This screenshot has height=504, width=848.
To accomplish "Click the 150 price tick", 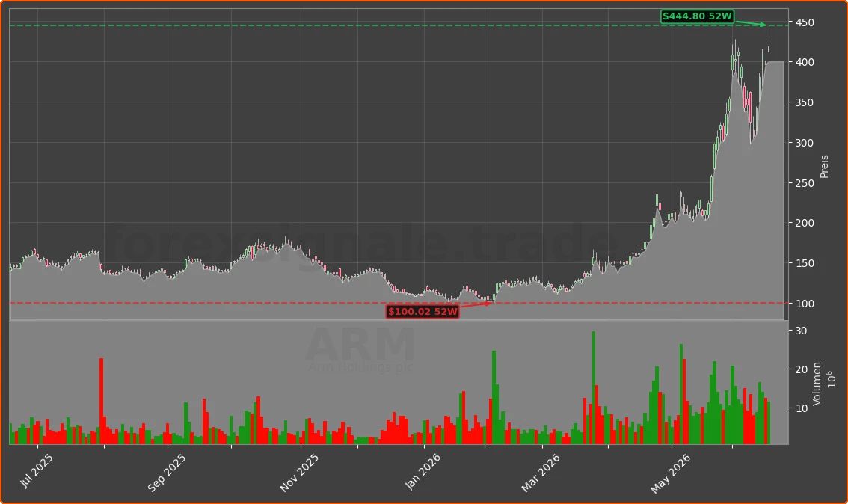I will 805,263.
